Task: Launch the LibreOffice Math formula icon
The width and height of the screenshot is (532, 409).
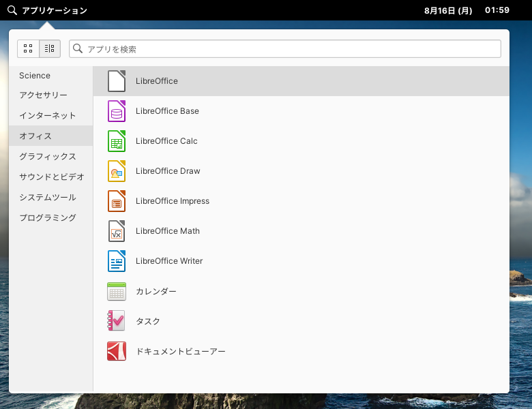Action: click(117, 231)
